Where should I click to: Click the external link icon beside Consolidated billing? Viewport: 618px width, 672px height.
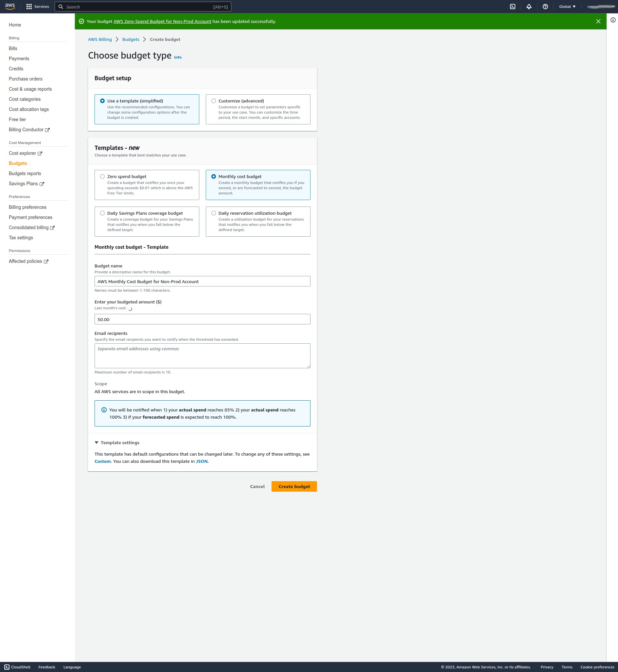pos(52,228)
